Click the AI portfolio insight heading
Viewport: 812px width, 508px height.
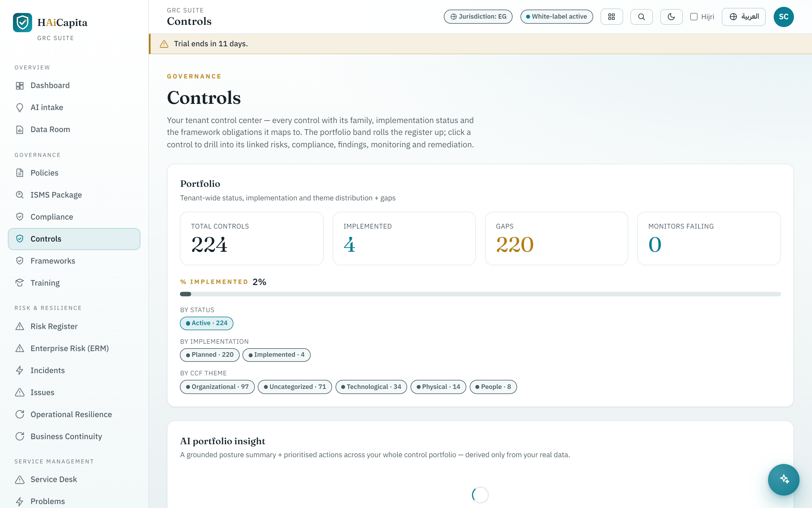coord(222,441)
